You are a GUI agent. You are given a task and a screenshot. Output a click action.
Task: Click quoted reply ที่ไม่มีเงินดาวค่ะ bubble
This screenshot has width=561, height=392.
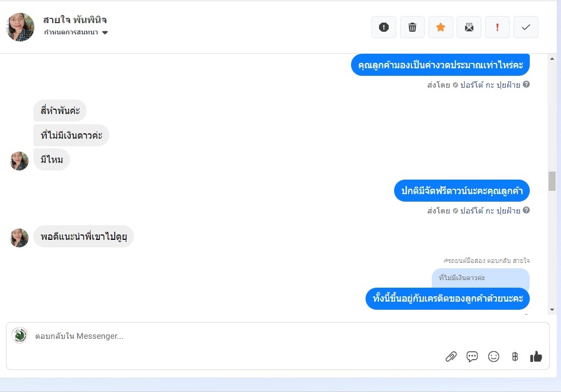(x=480, y=277)
